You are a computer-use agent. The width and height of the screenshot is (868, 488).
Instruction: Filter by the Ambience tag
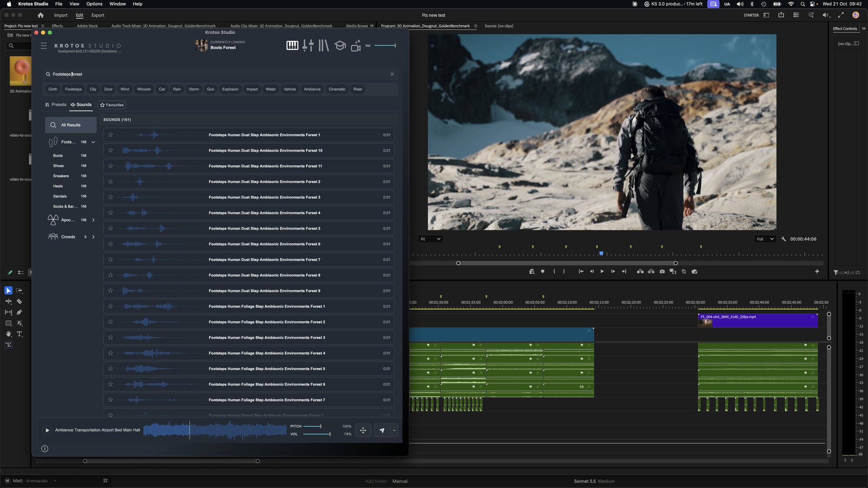click(x=312, y=89)
